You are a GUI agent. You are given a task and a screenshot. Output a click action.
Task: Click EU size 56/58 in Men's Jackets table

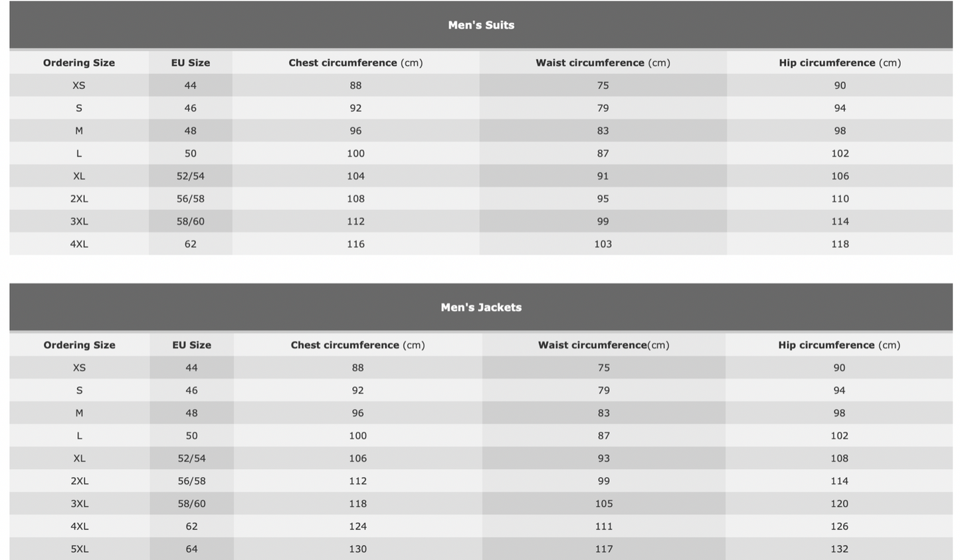[x=191, y=482]
